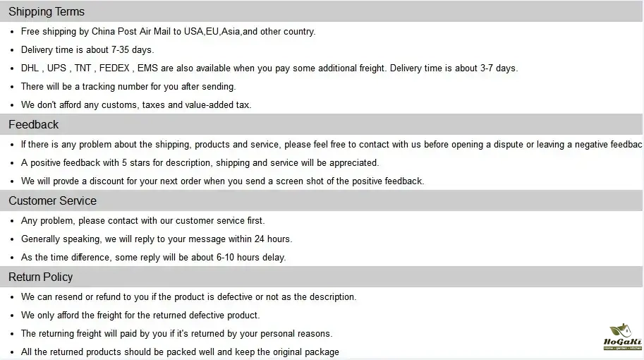Screen dimensions: 644x360
Task: Click the keep the original package sentence
Action: (180, 352)
